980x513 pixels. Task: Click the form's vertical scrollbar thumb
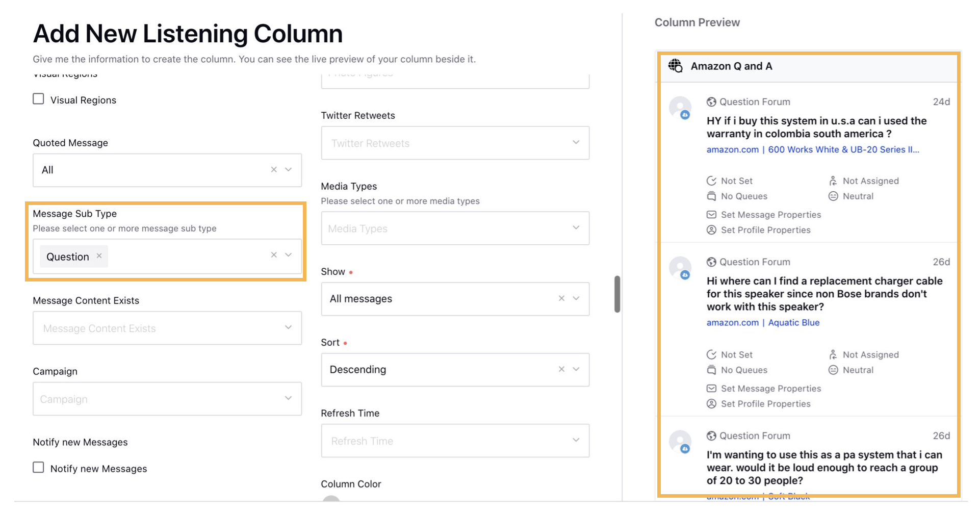(x=617, y=294)
